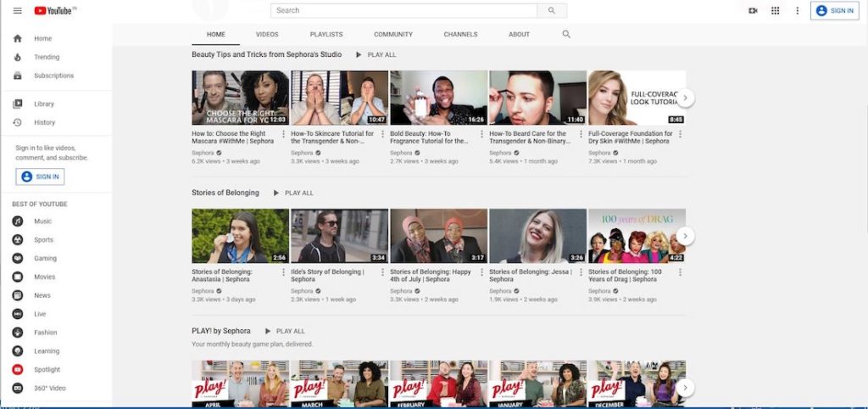Open the YouTube apps grid icon
The width and height of the screenshot is (868, 409).
(775, 11)
